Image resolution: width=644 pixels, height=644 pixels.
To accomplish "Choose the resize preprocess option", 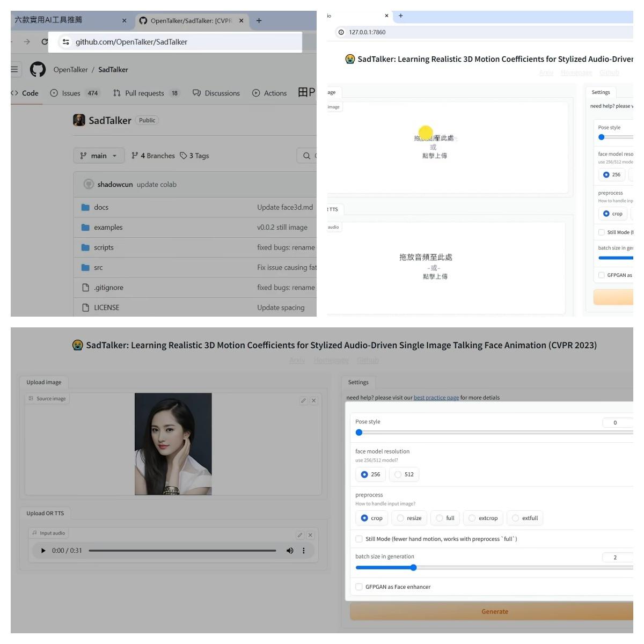I will pos(409,518).
